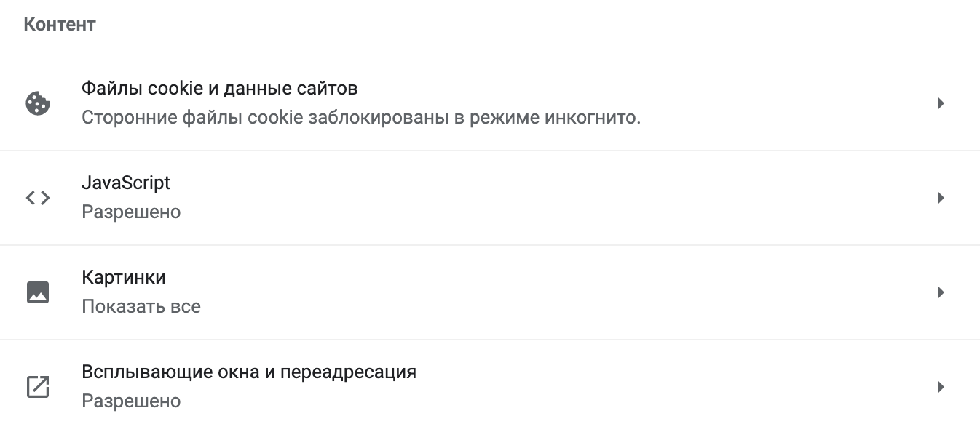This screenshot has width=980, height=432.
Task: Open the Картинки settings title
Action: pos(123,277)
